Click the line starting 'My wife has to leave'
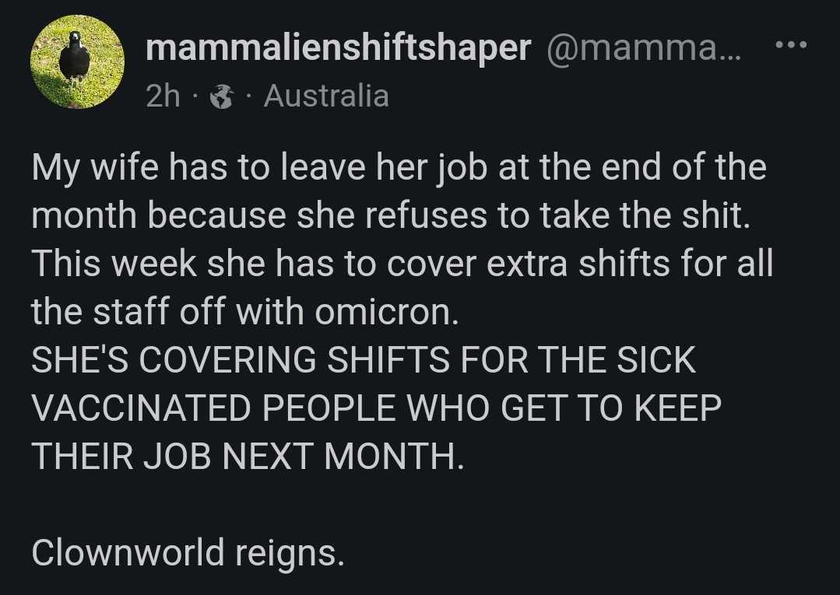 coord(399,168)
